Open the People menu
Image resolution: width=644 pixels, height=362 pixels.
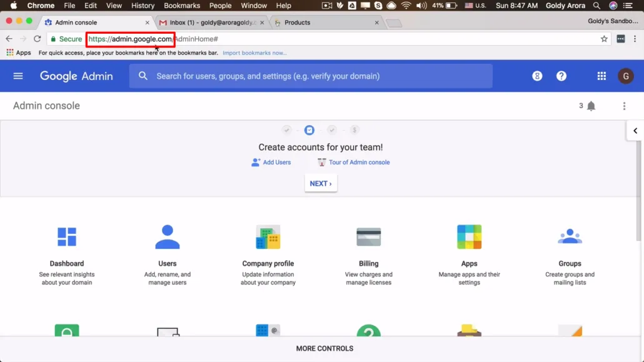[220, 6]
